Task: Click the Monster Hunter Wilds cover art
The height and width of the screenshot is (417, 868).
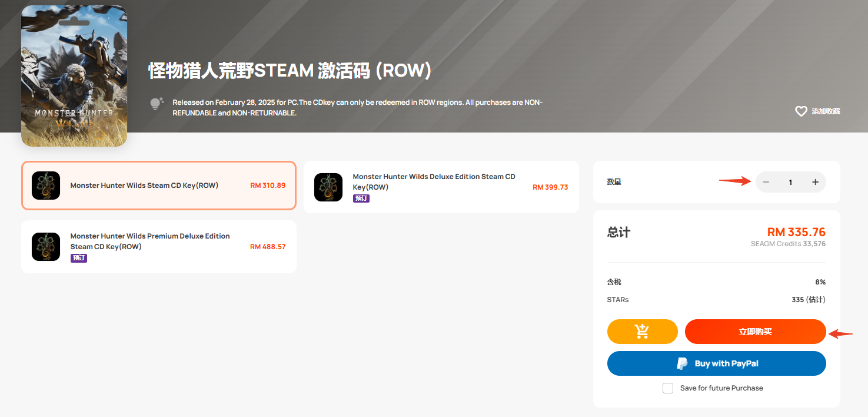Action: pyautogui.click(x=74, y=76)
